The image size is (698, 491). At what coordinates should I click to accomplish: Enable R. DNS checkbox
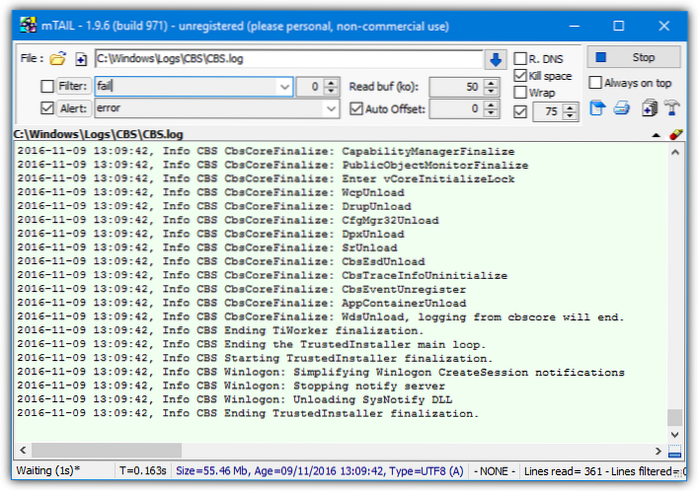pyautogui.click(x=519, y=58)
